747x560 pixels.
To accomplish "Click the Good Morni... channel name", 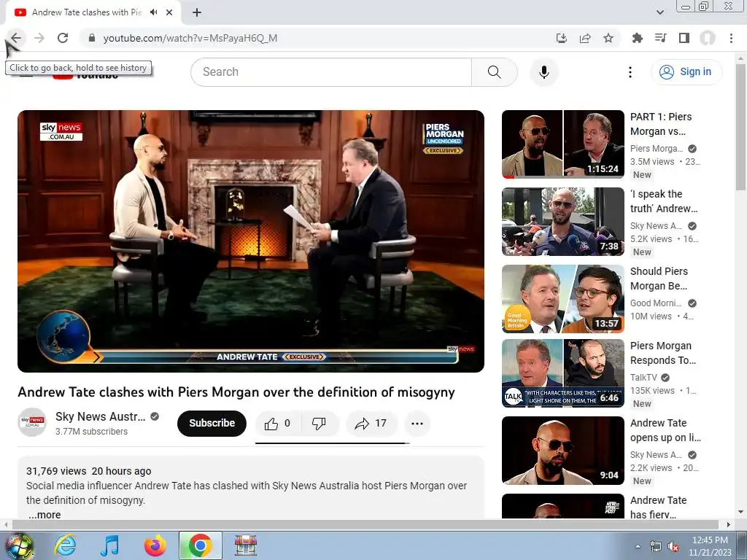I will (656, 303).
